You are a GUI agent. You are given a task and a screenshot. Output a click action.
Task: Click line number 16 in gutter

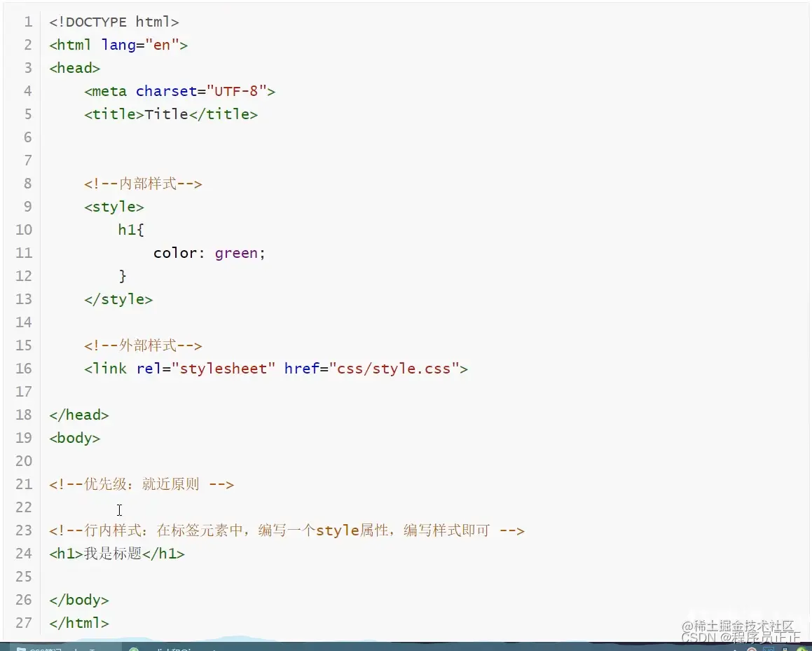pyautogui.click(x=24, y=368)
